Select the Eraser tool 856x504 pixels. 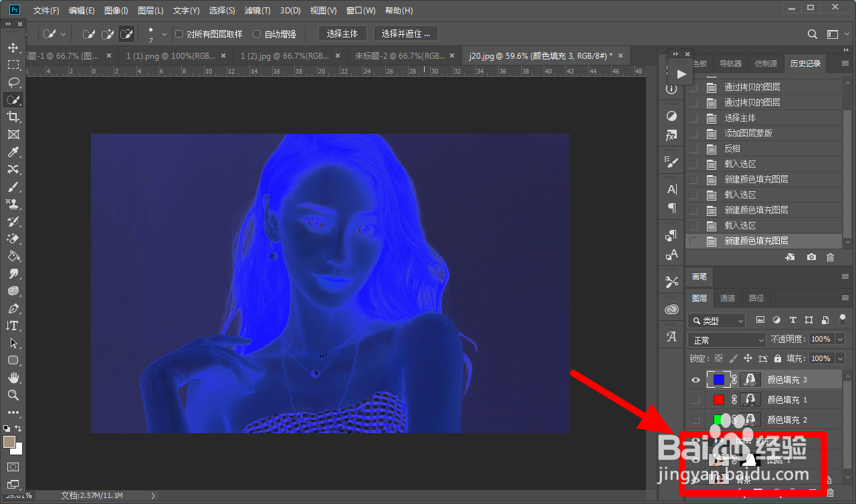[13, 239]
